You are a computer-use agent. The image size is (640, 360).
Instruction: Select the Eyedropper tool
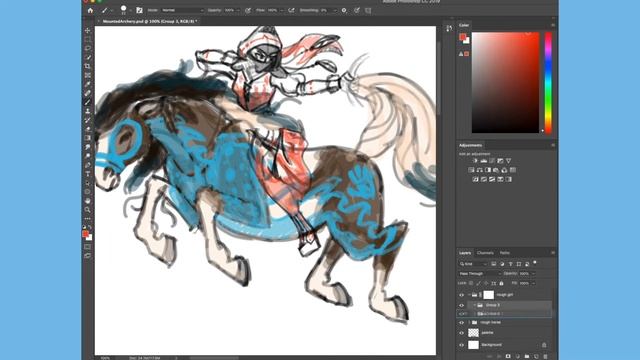click(x=87, y=84)
